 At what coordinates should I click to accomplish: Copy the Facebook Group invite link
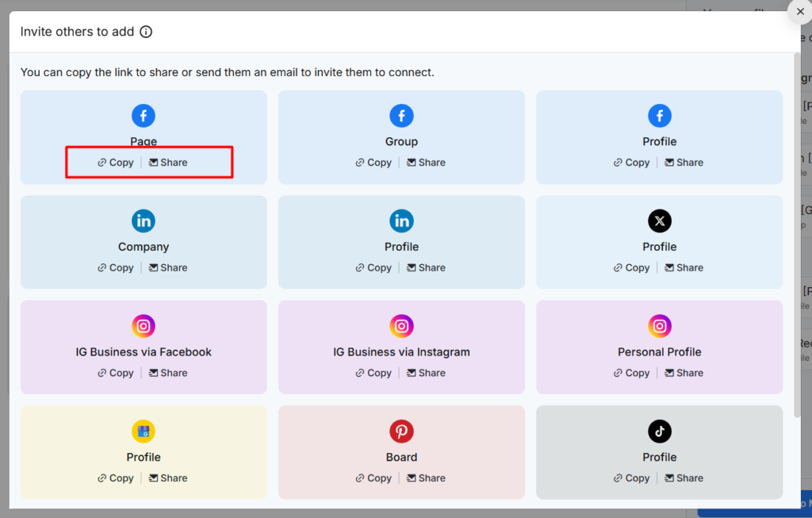pos(373,163)
